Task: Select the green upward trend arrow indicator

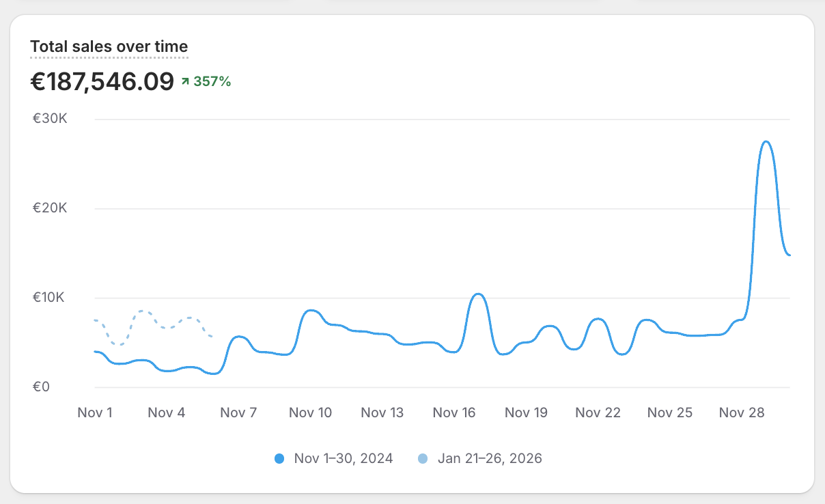Action: pos(185,81)
